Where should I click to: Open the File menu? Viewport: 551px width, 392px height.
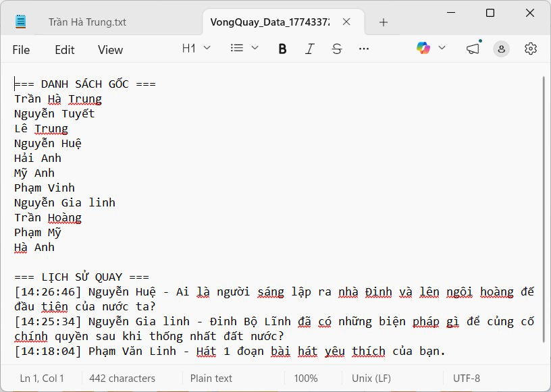[21, 49]
